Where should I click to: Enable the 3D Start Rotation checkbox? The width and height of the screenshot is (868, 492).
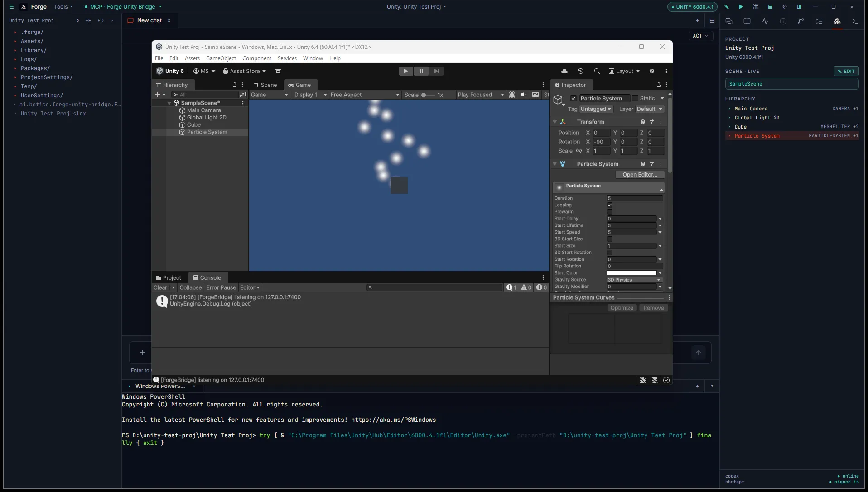pyautogui.click(x=610, y=253)
